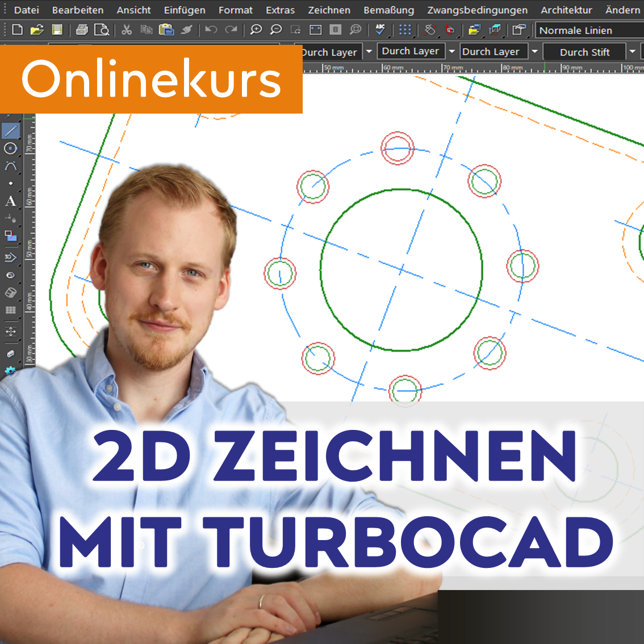This screenshot has width=644, height=644.
Task: Select the Circle tool in left toolbar
Action: 11,149
